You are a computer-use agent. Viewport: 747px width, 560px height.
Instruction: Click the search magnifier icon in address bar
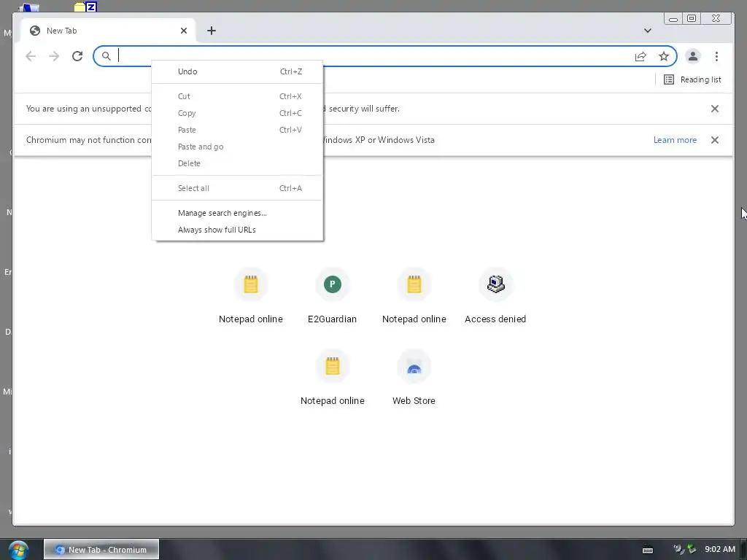(107, 56)
